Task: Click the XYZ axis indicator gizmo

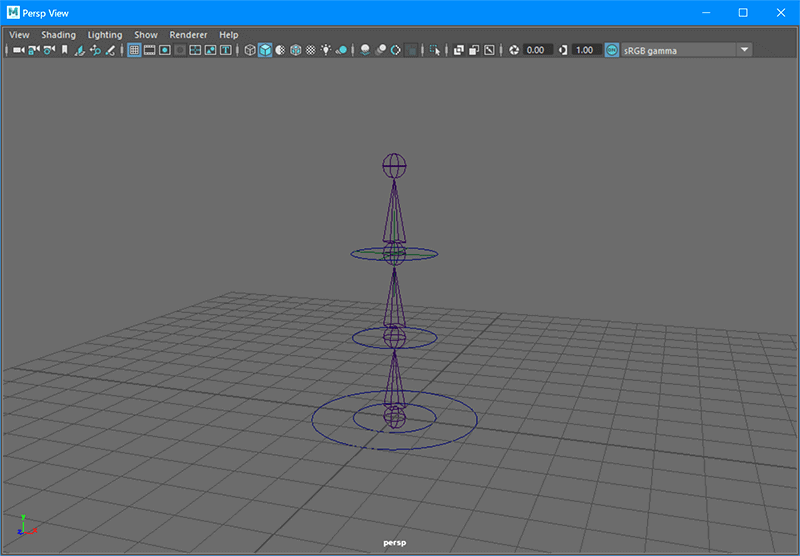Action: (27, 525)
